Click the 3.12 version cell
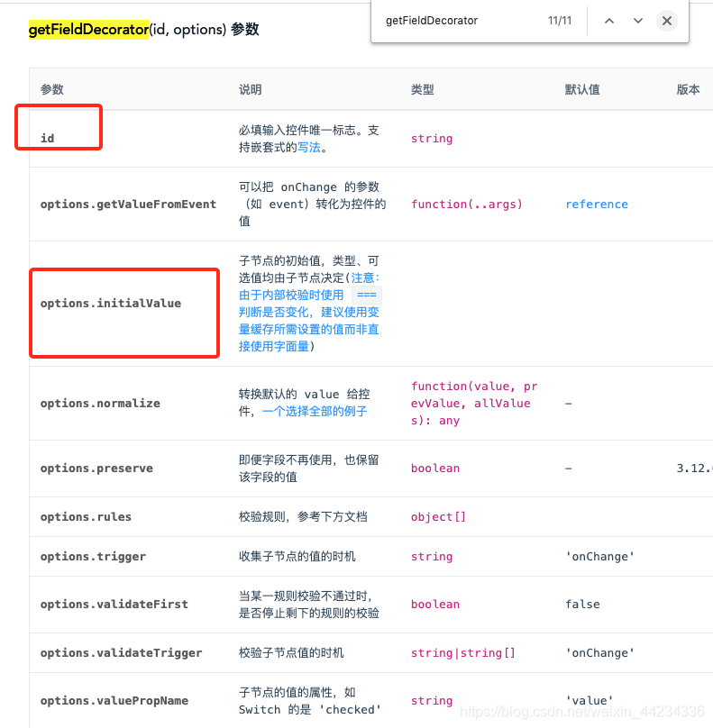This screenshot has width=713, height=728. [x=694, y=468]
